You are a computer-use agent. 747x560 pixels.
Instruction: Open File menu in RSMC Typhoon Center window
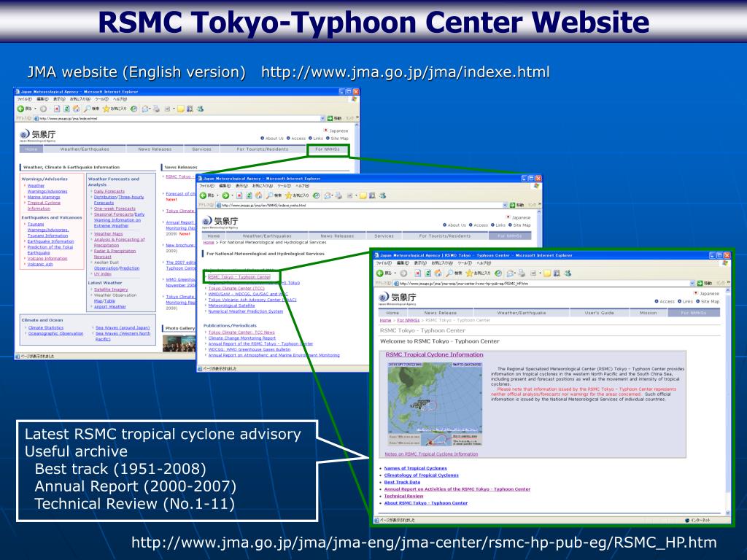(x=384, y=262)
